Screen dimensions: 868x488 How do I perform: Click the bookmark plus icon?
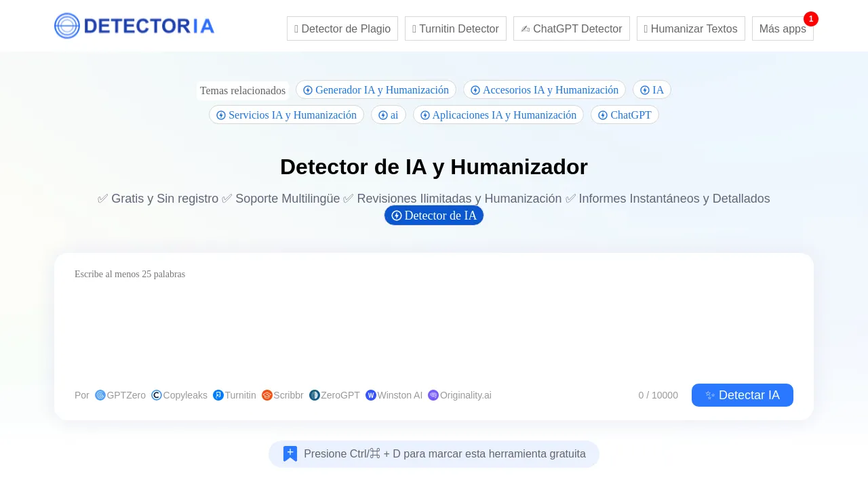(x=290, y=453)
